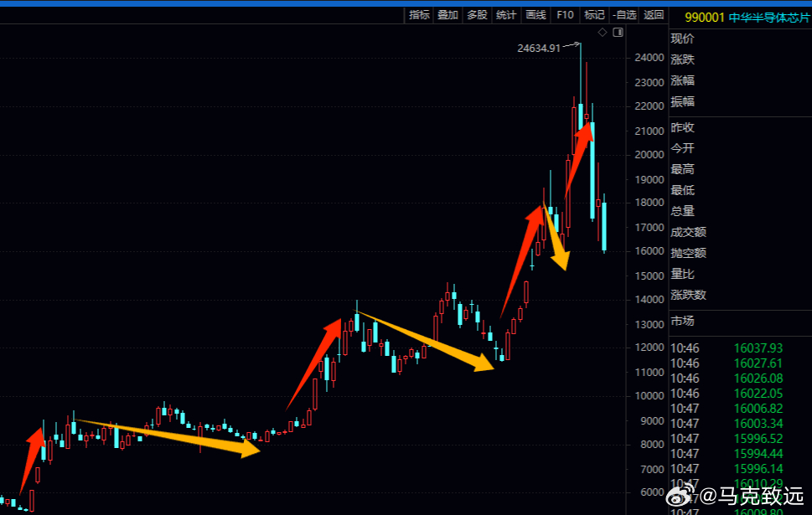Open the 指标 indicators menu

(419, 15)
